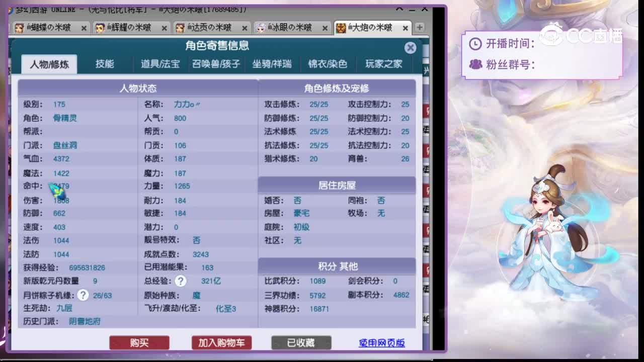Click the 历史门派 value 阴曹地府
Viewport: 644px width, 362px height.
(85, 321)
